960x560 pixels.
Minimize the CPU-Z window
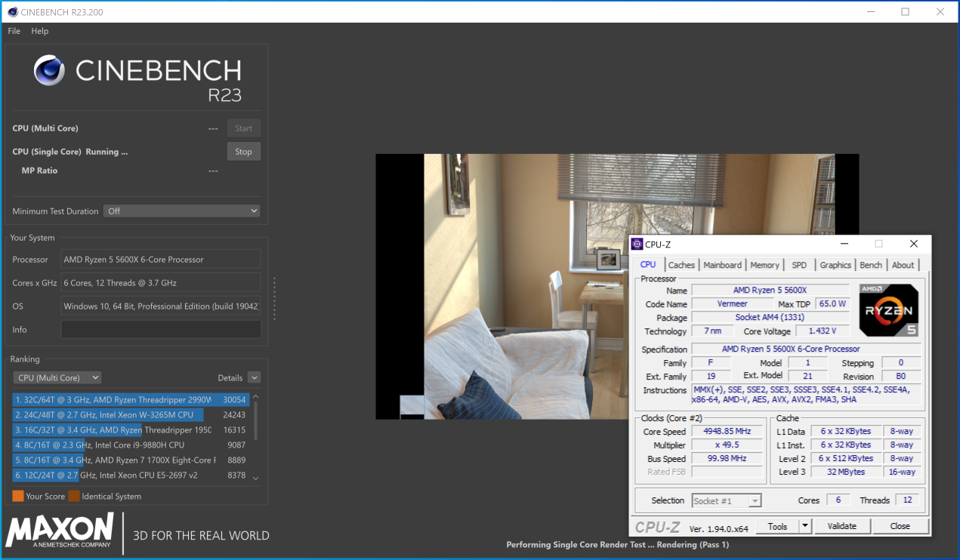844,244
